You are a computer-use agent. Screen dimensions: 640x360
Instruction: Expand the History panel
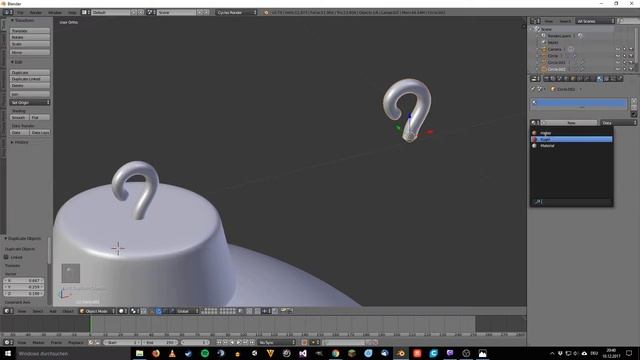point(12,142)
